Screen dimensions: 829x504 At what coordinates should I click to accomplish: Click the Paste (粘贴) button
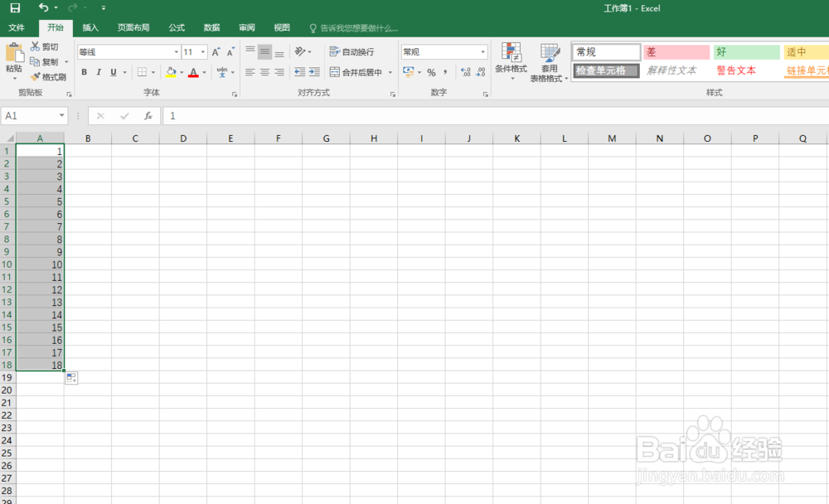point(15,58)
